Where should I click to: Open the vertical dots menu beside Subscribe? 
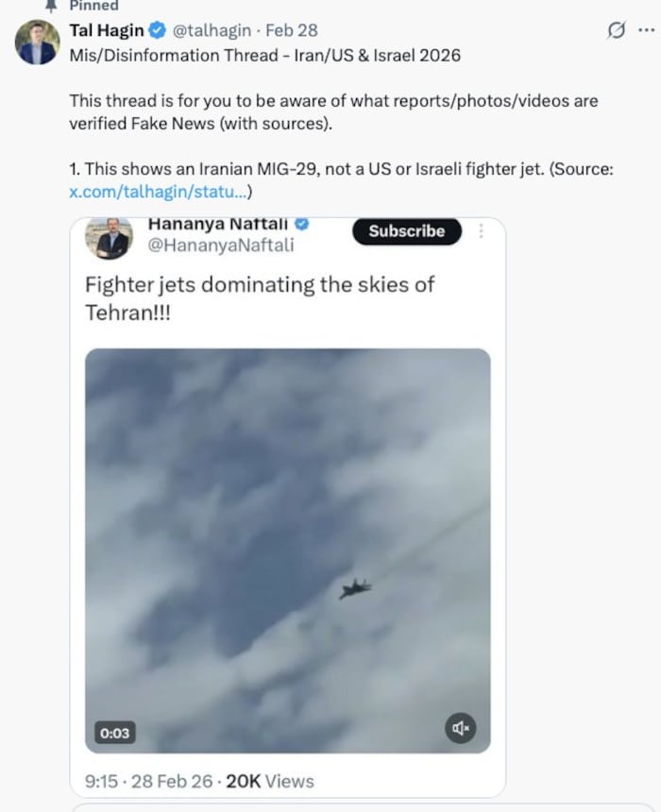(482, 231)
